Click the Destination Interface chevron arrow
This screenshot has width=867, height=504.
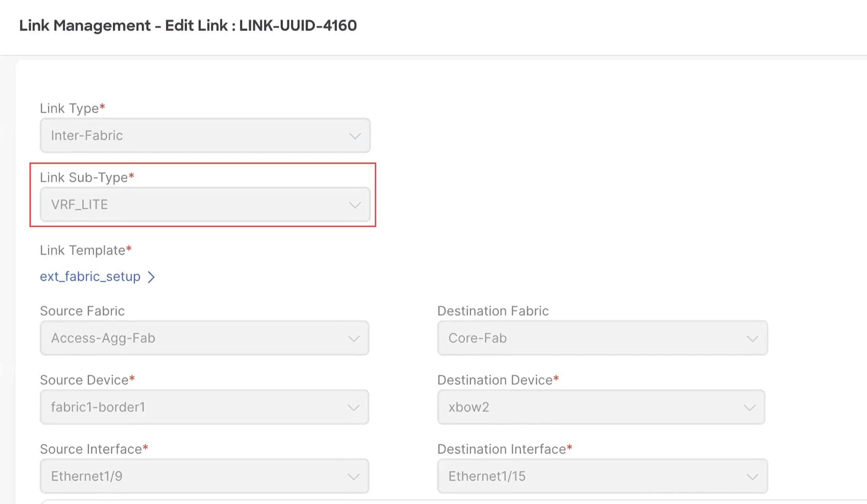coord(752,476)
